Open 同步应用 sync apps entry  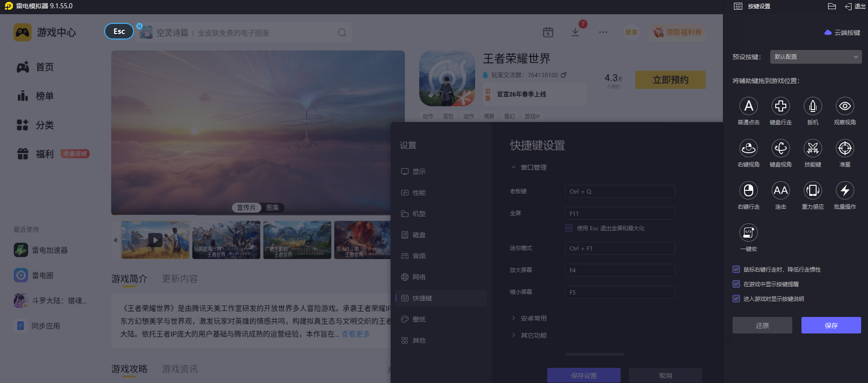pos(37,326)
